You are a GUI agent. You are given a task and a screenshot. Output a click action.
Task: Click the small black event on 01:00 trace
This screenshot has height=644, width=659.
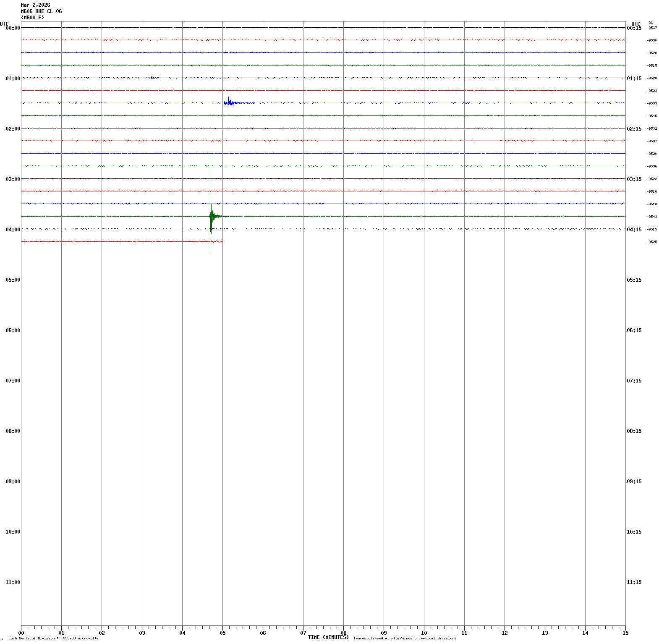tap(153, 78)
